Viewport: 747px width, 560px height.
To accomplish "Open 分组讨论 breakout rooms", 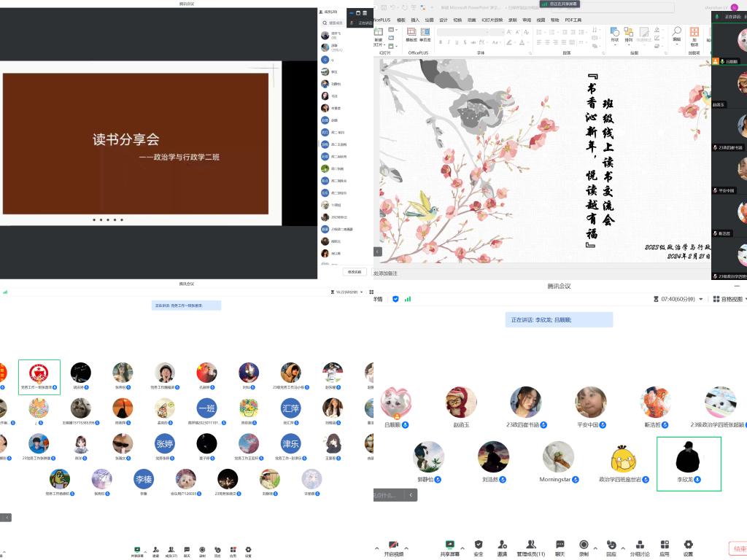I will pos(640,545).
